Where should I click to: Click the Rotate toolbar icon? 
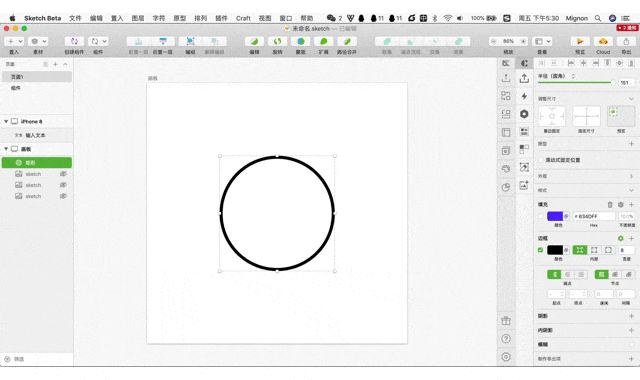click(278, 41)
